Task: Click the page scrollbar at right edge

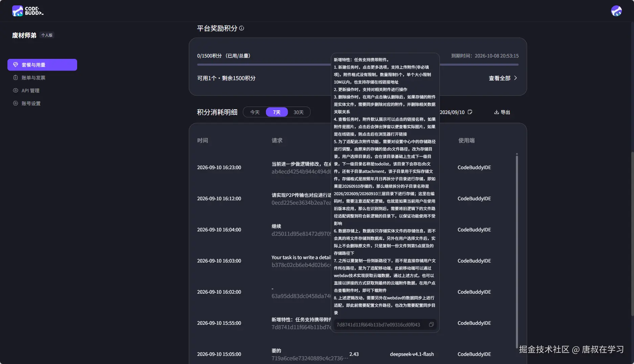Action: click(632, 233)
